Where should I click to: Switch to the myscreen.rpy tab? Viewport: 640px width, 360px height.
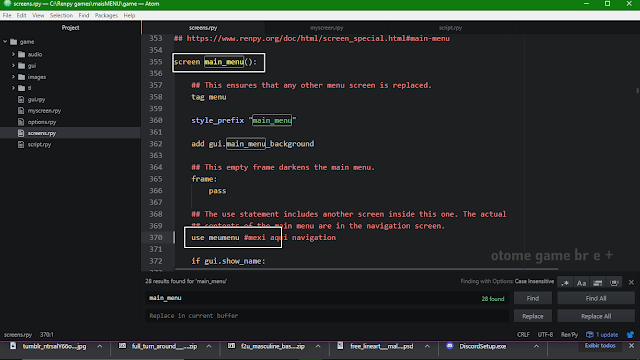[327, 28]
